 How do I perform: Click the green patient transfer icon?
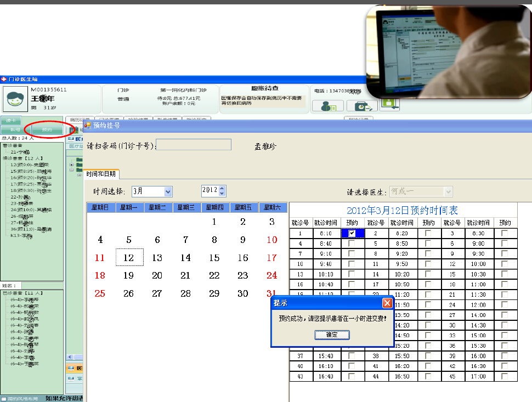[389, 103]
